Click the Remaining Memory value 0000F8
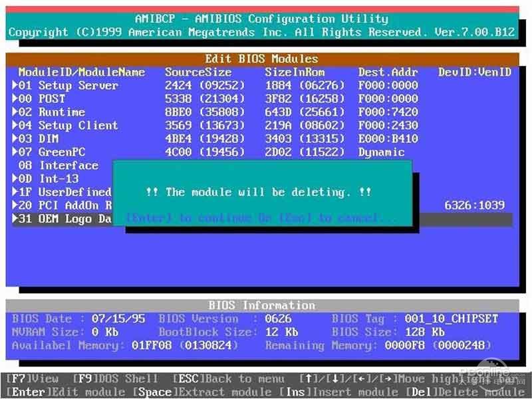Viewport: 532px width, 399px height. (404, 346)
